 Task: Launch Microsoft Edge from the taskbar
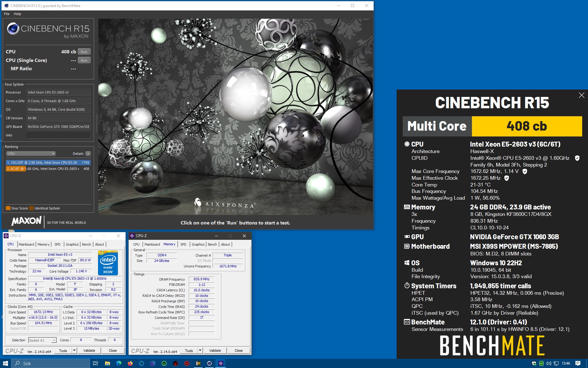(119, 363)
